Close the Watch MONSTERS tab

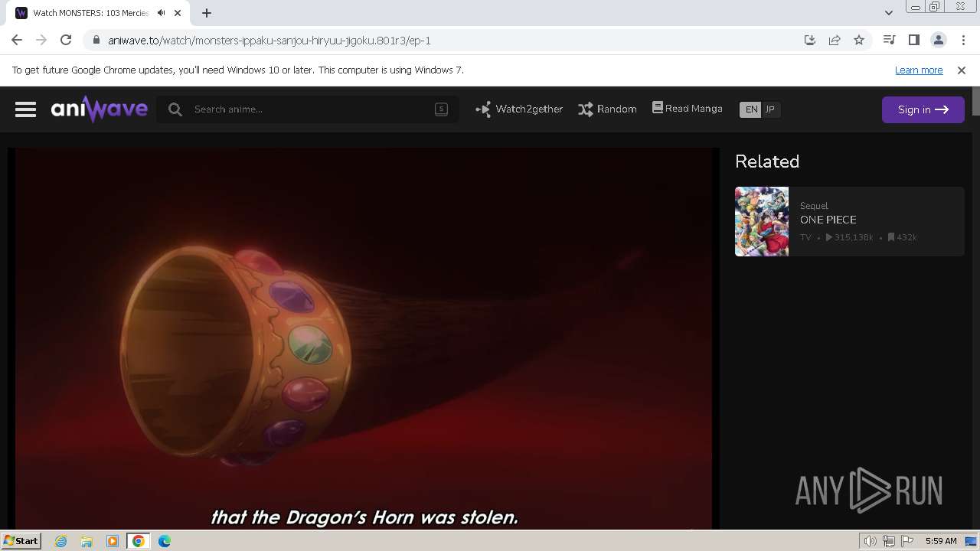point(178,13)
